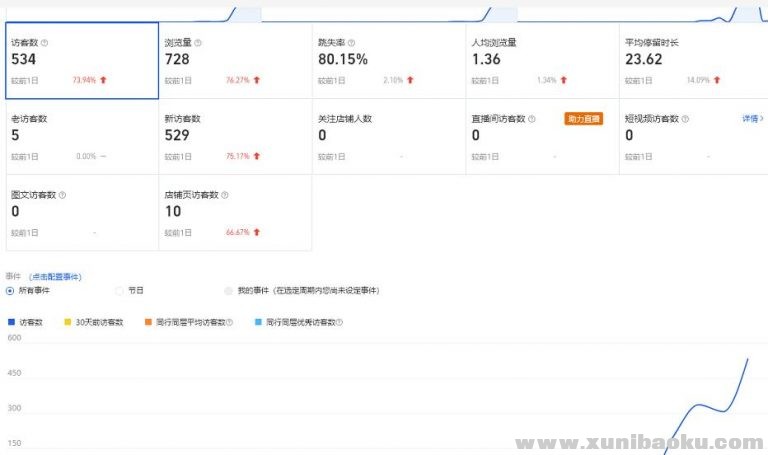Click help icon next to 直播间访客数
This screenshot has height=455, width=768.
(531, 118)
